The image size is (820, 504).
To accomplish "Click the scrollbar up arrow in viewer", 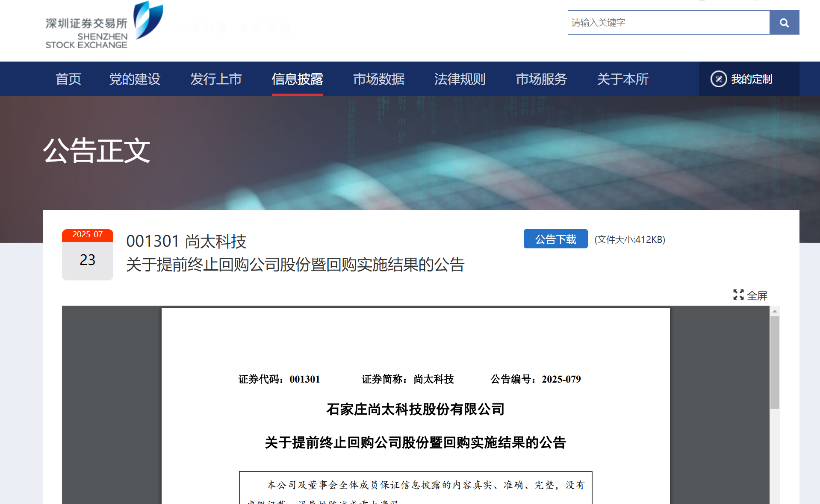I will (775, 311).
